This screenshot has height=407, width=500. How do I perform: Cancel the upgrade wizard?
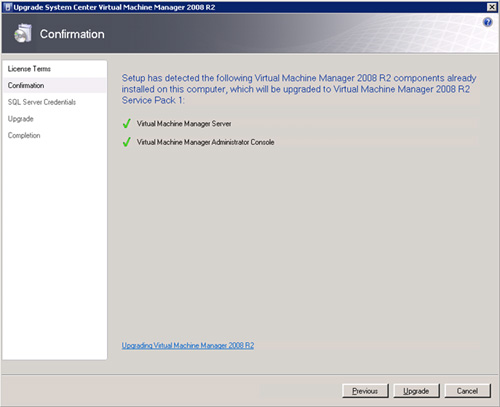(467, 391)
